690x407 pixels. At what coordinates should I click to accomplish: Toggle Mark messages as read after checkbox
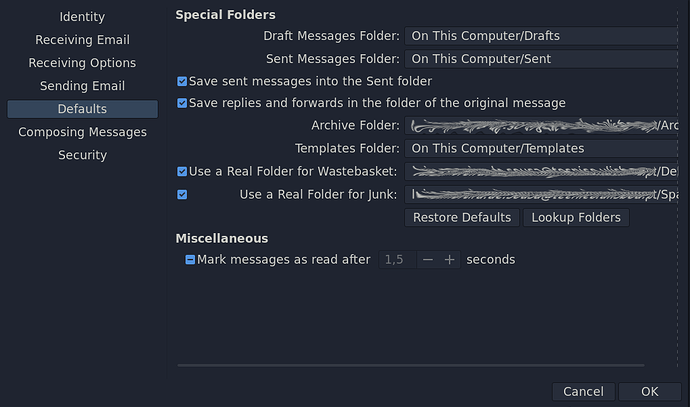190,260
